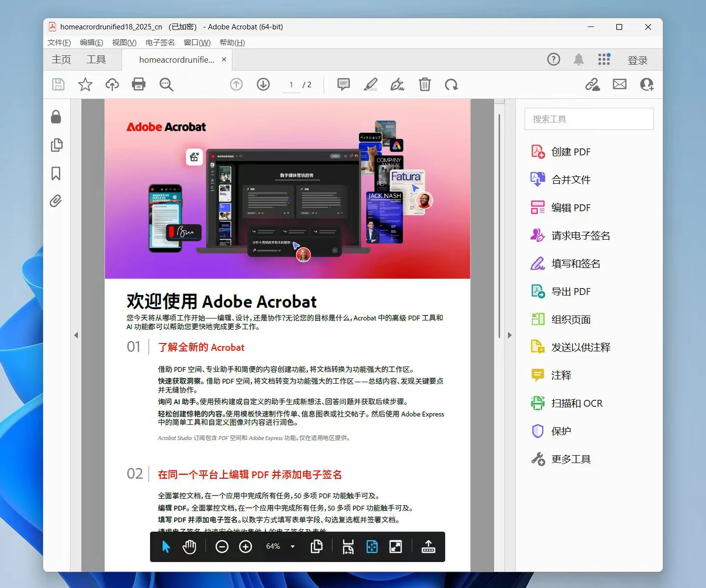Dock the floating toolbar icon
Screen dimensions: 706x588
pos(429,546)
